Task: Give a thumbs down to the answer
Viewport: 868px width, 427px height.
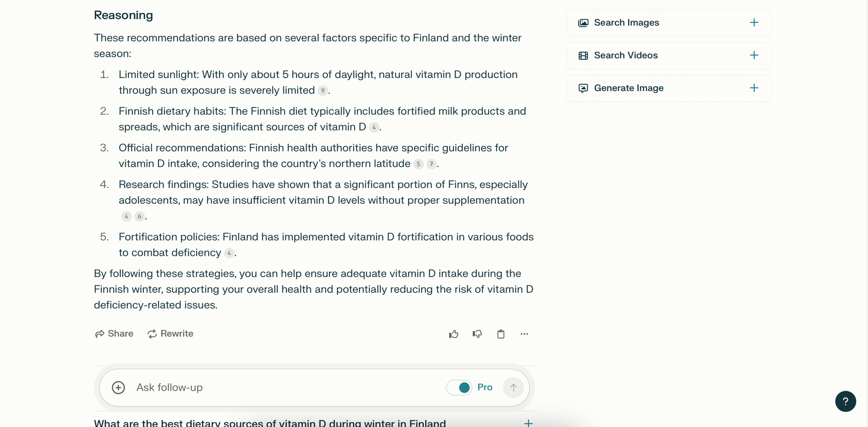Action: pos(477,334)
